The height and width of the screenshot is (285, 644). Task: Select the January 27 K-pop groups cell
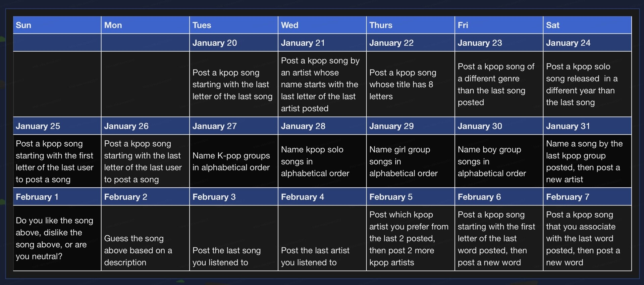tap(233, 161)
